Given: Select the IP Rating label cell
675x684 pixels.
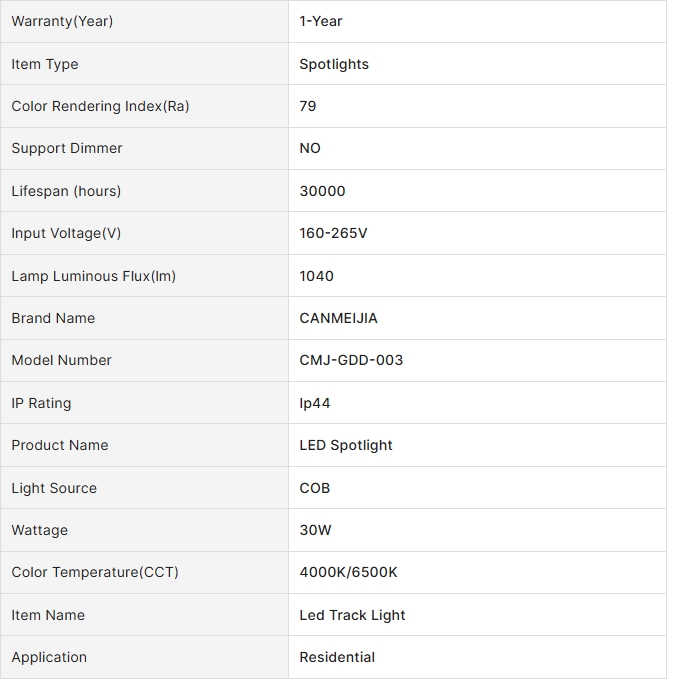Looking at the screenshot, I should (x=144, y=403).
